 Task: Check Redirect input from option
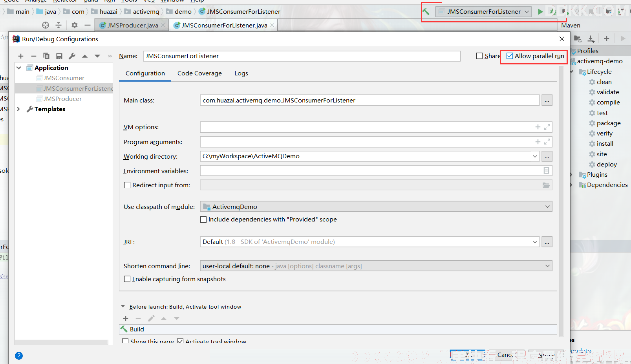127,185
